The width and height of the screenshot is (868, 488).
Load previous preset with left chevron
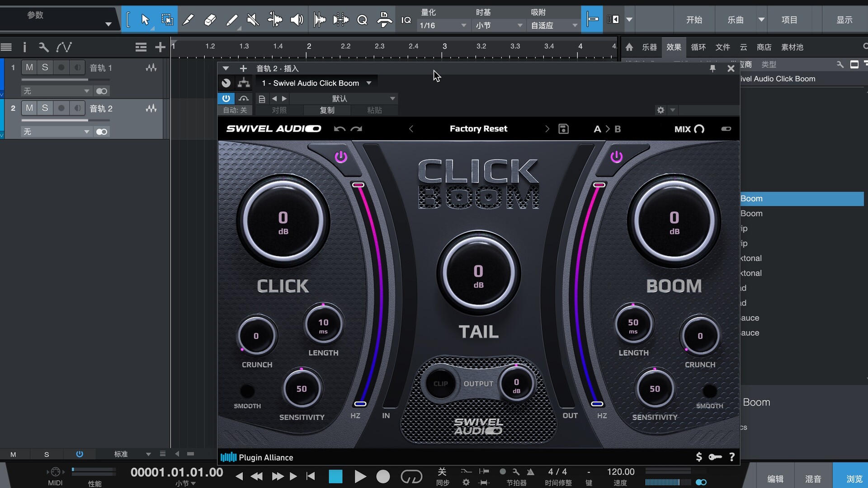[x=411, y=129]
